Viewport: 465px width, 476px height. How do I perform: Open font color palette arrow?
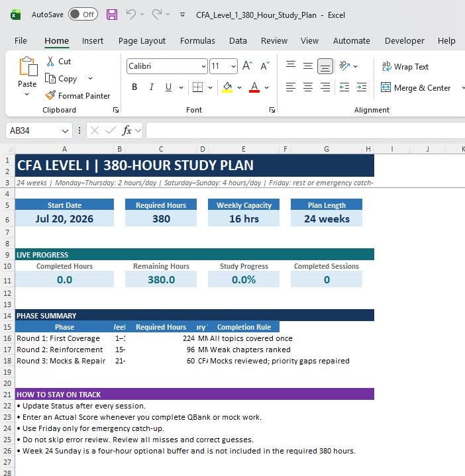click(267, 88)
